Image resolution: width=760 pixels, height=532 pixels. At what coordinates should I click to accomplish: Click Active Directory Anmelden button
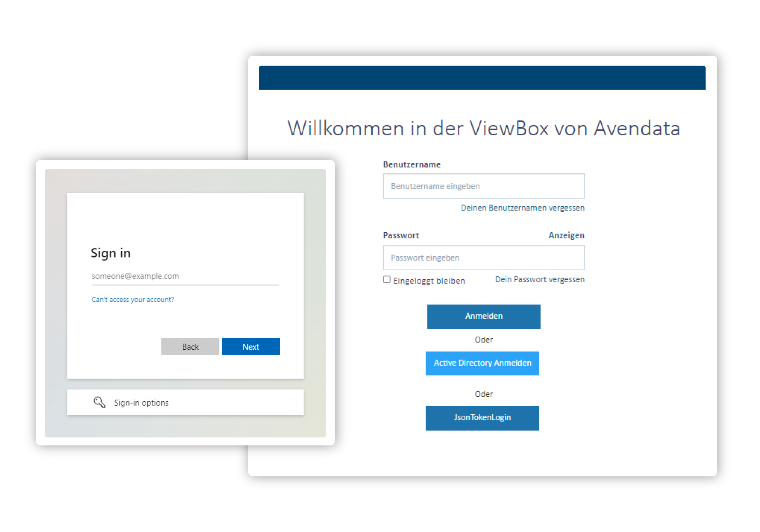484,363
